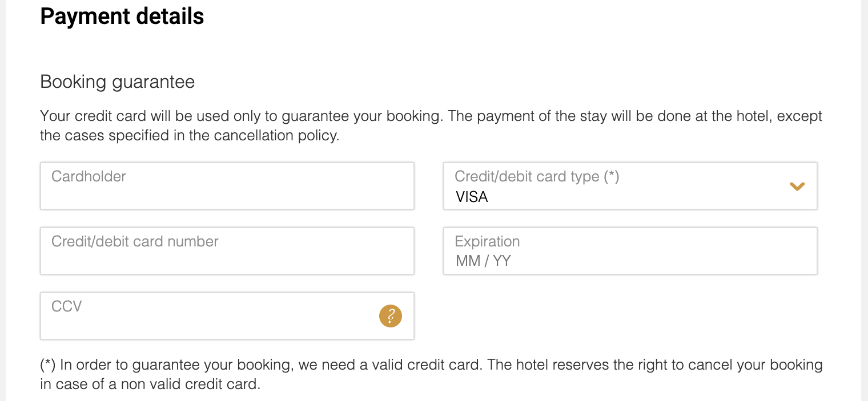868x401 pixels.
Task: Click the 'Expiration' label text
Action: [x=487, y=242]
